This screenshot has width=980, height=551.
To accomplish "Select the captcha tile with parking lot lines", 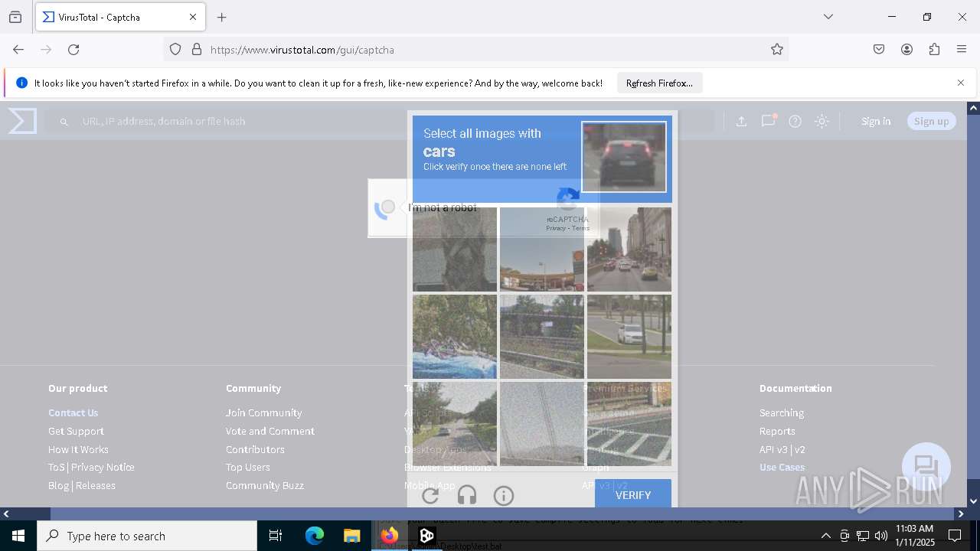I will 629,424.
